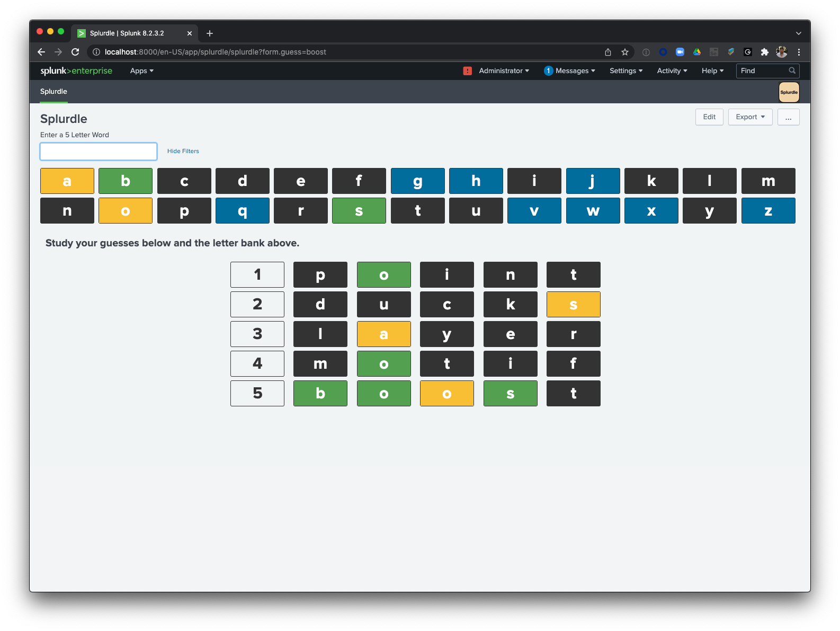This screenshot has width=840, height=631.
Task: Click the share icon in address bar
Action: click(x=608, y=52)
